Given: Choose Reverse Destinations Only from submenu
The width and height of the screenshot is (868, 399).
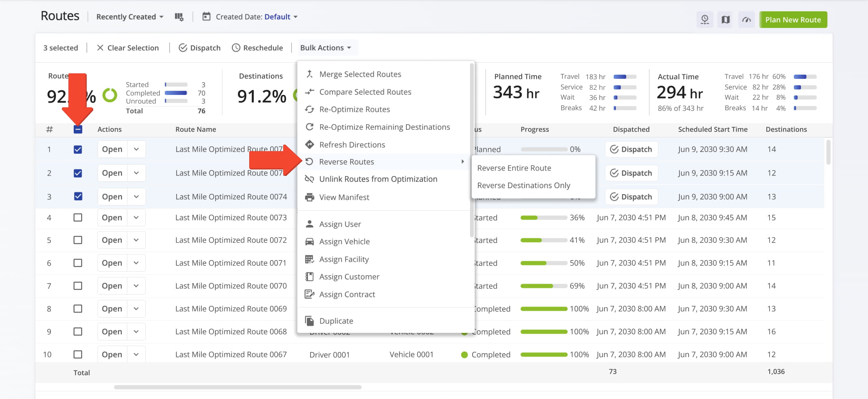Looking at the screenshot, I should 523,185.
